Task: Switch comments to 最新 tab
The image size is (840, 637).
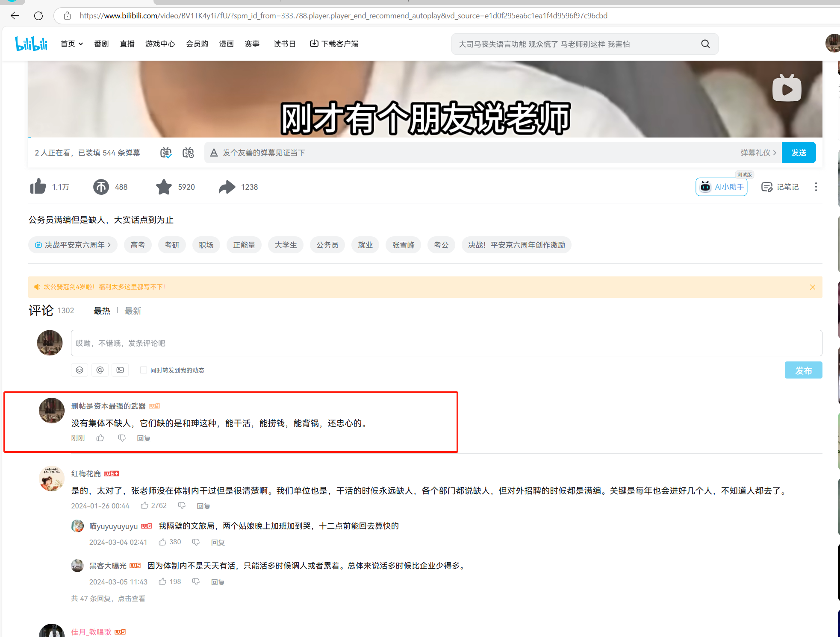Action: [133, 311]
